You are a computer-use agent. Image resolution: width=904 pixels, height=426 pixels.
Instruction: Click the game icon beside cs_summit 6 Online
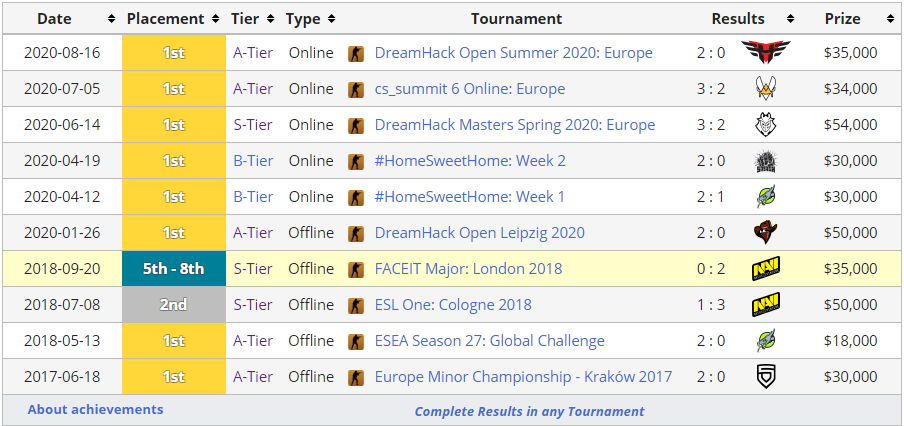point(356,89)
